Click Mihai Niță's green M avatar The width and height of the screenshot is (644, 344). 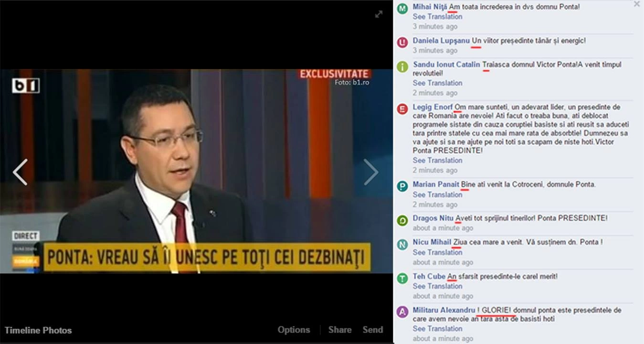[402, 9]
